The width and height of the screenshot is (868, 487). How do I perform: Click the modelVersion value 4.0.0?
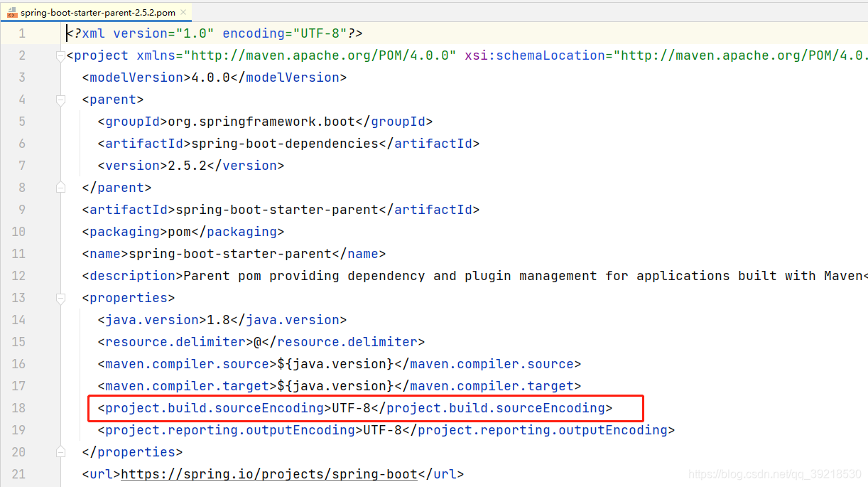pyautogui.click(x=211, y=78)
